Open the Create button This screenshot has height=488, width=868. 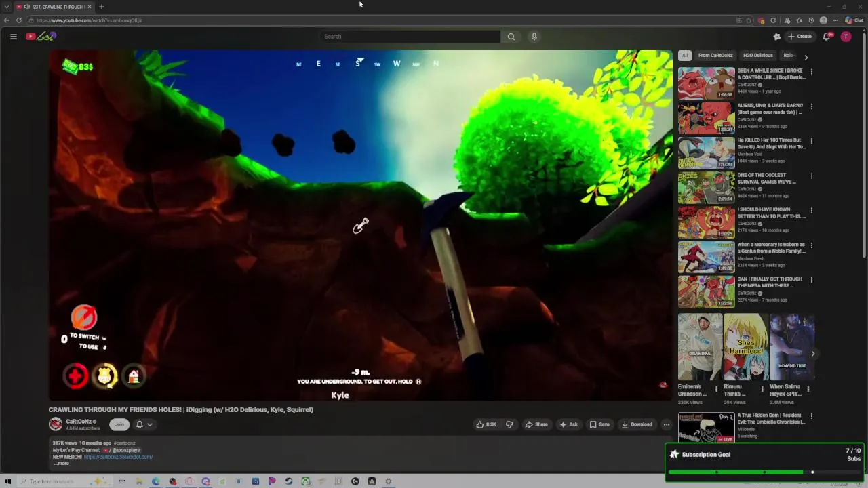pos(800,37)
